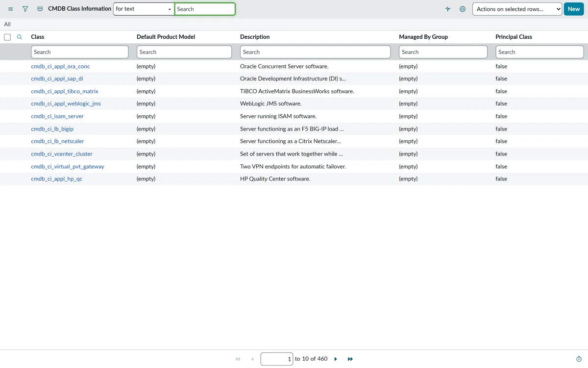Viewport: 588px width, 368px height.
Task: Go to the next page arrow
Action: pos(336,359)
